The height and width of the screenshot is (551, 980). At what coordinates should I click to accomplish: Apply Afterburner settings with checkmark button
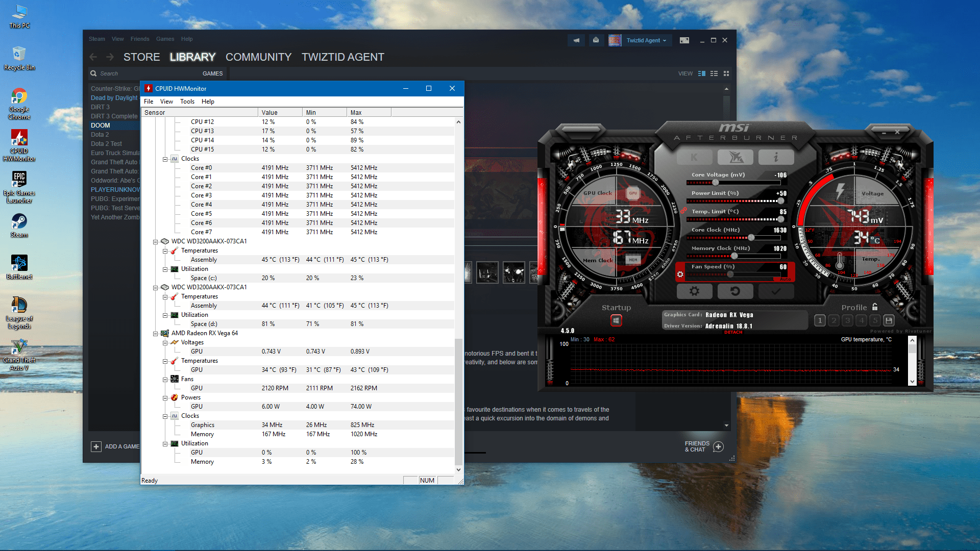pyautogui.click(x=776, y=291)
